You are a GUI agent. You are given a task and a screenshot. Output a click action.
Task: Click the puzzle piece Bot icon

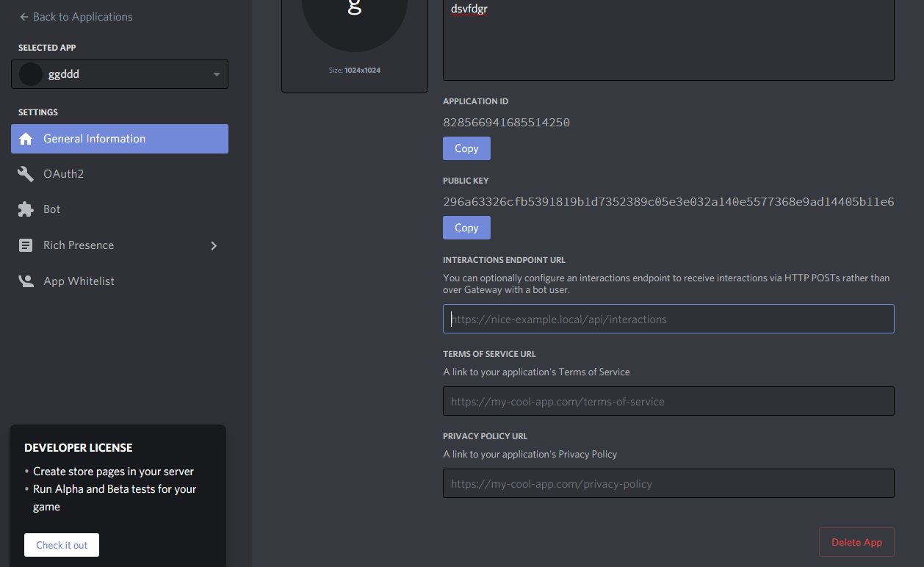(x=26, y=209)
